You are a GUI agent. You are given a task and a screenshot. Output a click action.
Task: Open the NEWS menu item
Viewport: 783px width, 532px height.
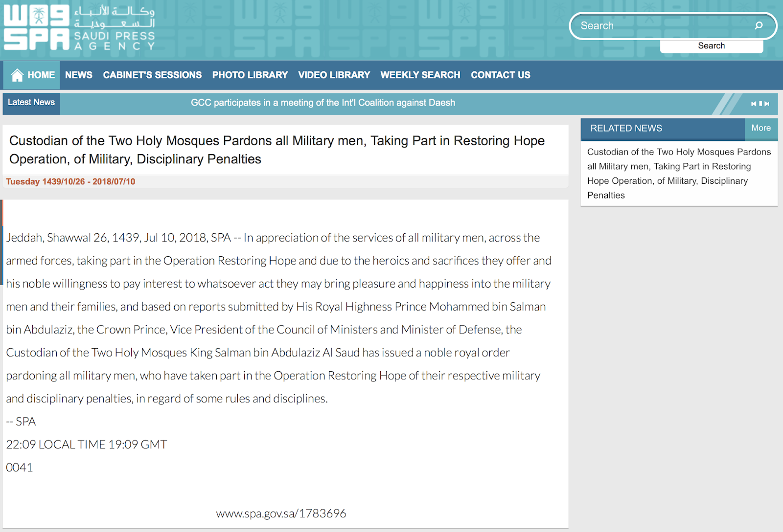79,75
